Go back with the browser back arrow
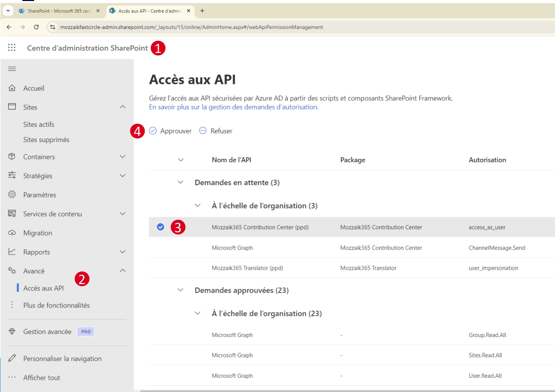Viewport: 555px width, 392px height. (x=9, y=27)
